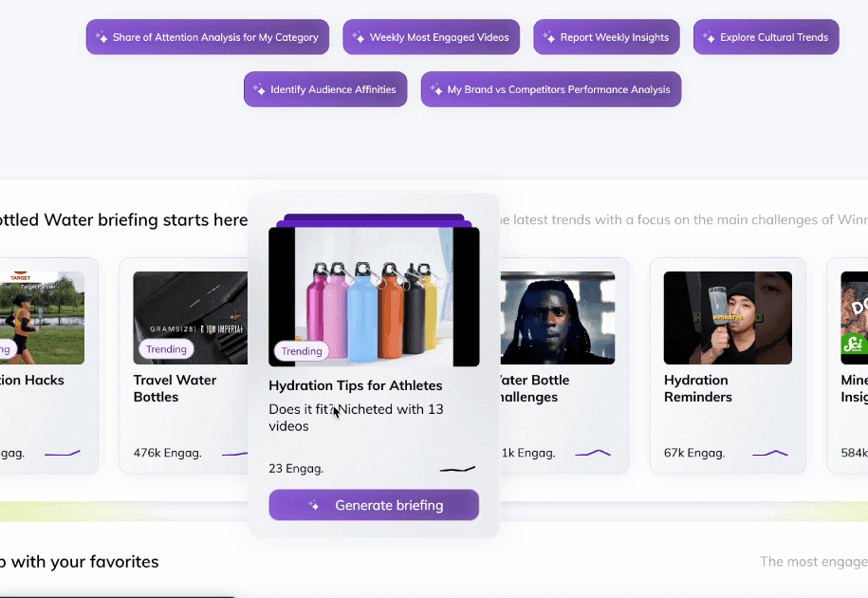Open Share of Attention Analysis for My Category
This screenshot has height=598, width=868.
click(x=207, y=36)
